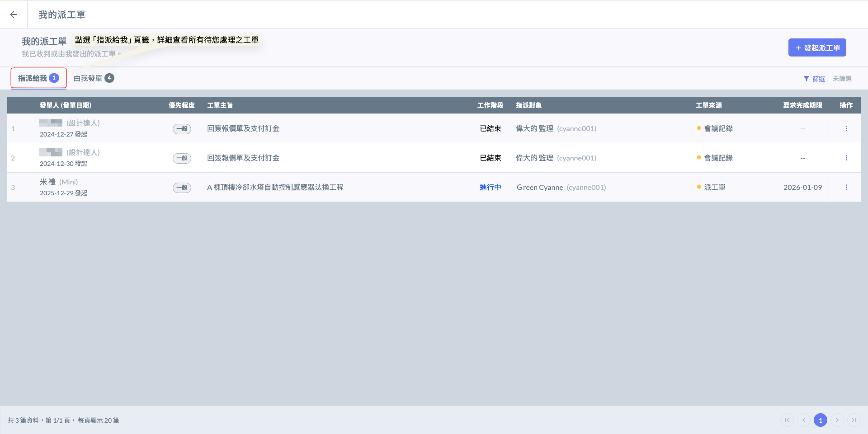
Task: Click 發起派工單 button
Action: [x=817, y=47]
